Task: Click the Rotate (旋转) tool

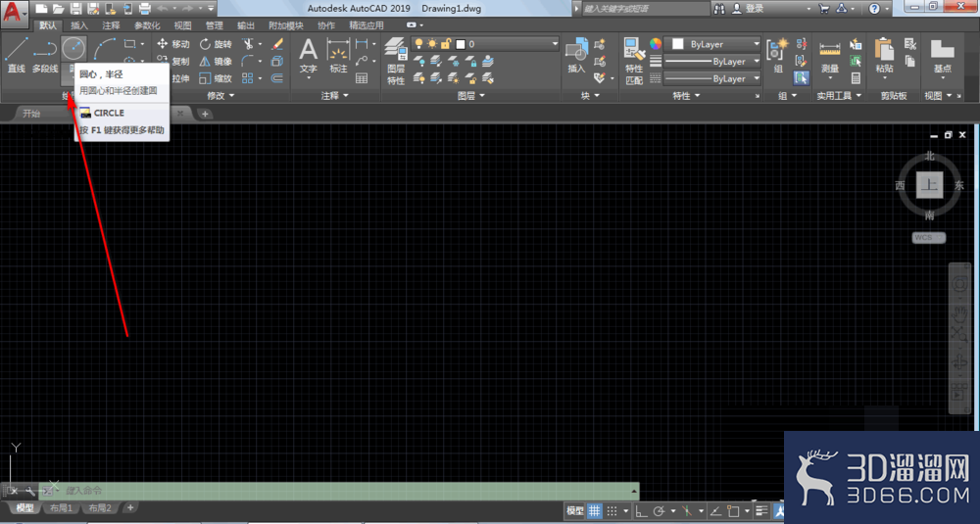Action: click(x=216, y=44)
